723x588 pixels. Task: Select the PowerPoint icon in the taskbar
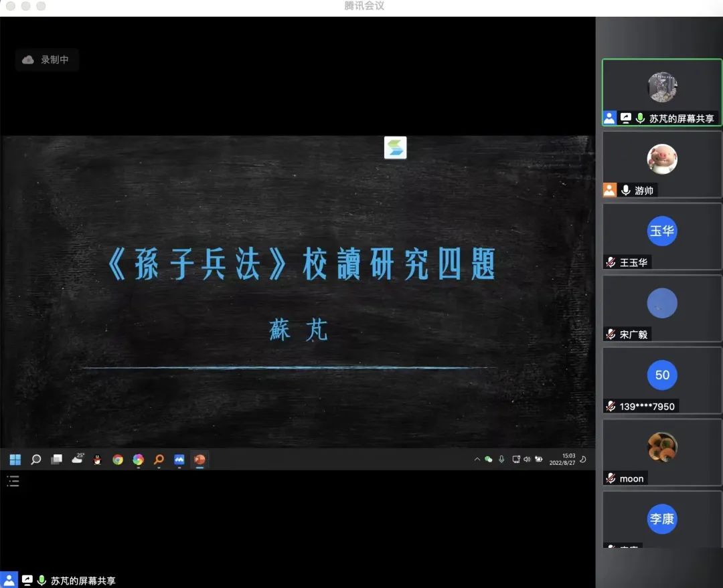(x=199, y=460)
